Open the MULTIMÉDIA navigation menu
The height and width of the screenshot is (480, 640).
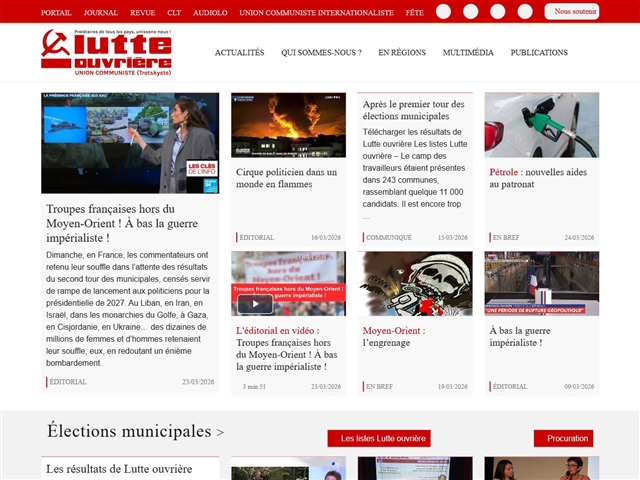pos(468,52)
